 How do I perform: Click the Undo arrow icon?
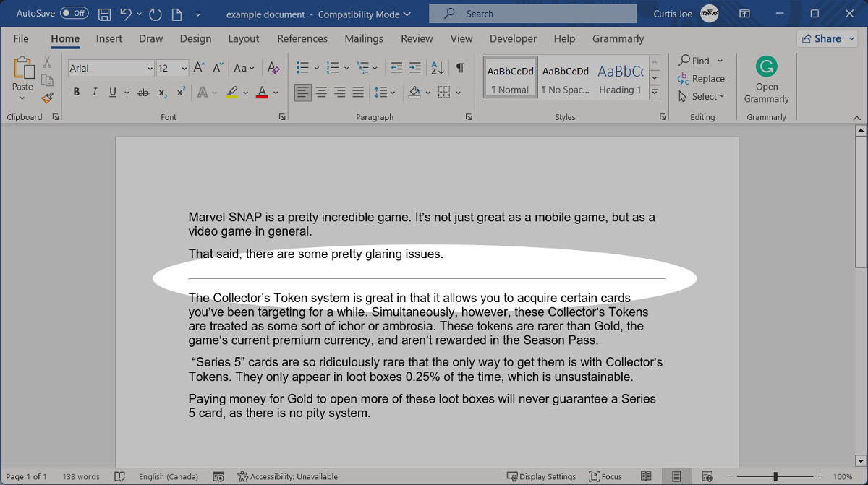126,14
